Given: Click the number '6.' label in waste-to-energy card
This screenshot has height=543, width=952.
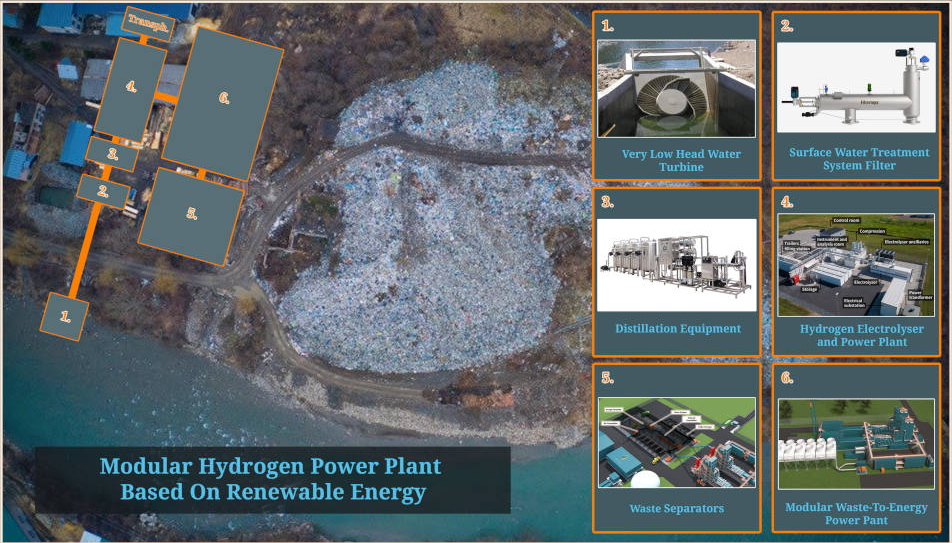Looking at the screenshot, I should pyautogui.click(x=787, y=378).
